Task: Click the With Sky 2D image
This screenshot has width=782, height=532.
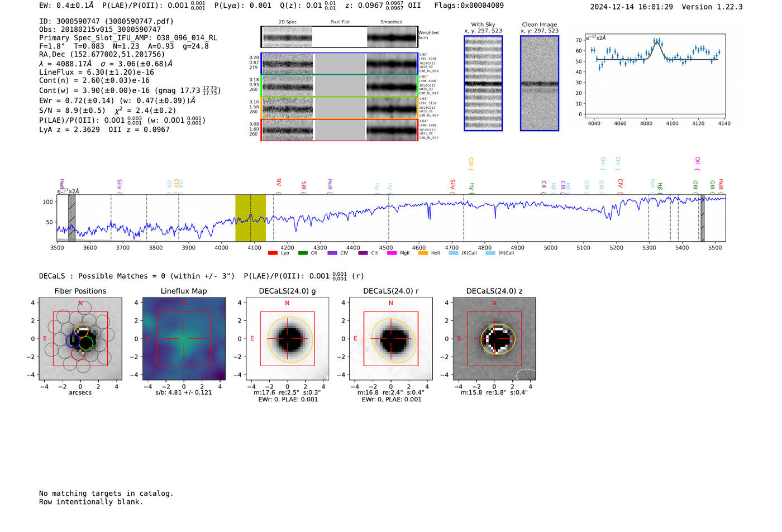Action: (x=483, y=83)
